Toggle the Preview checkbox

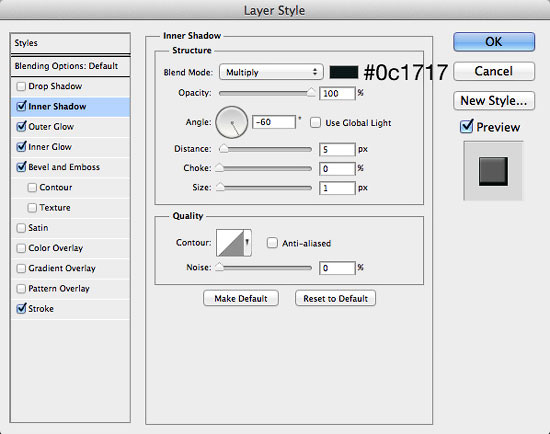coord(466,126)
